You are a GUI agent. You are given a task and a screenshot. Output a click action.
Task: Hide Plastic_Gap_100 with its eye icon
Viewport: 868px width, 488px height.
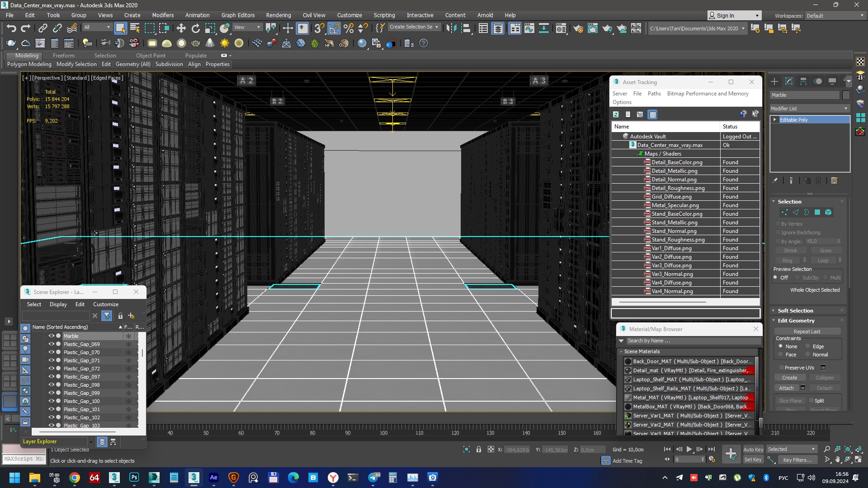[x=52, y=401]
